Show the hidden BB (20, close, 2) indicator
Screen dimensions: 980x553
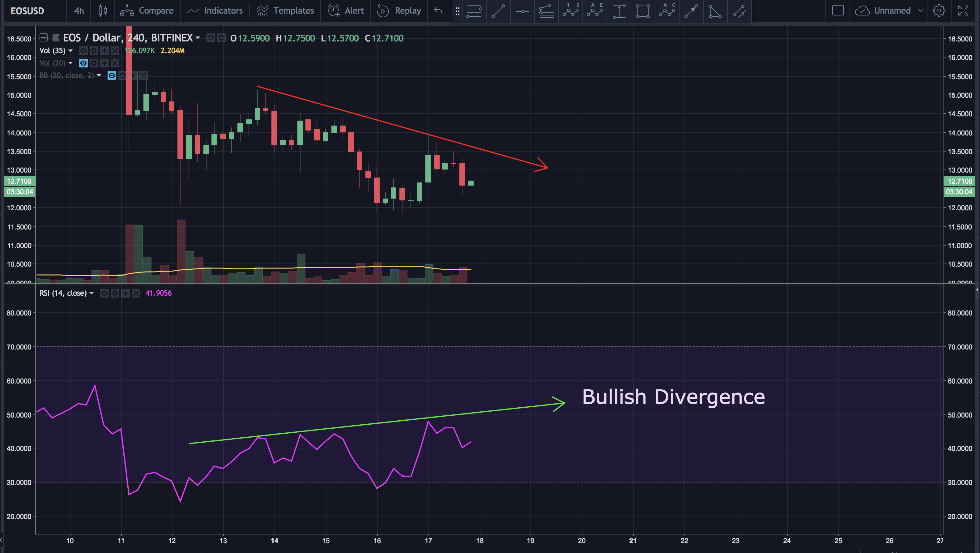click(112, 75)
